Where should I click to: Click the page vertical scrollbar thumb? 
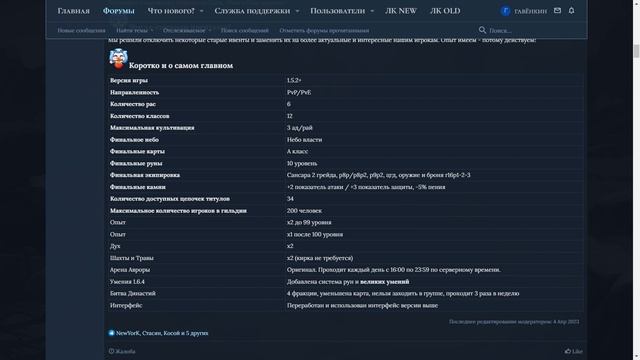[x=636, y=51]
